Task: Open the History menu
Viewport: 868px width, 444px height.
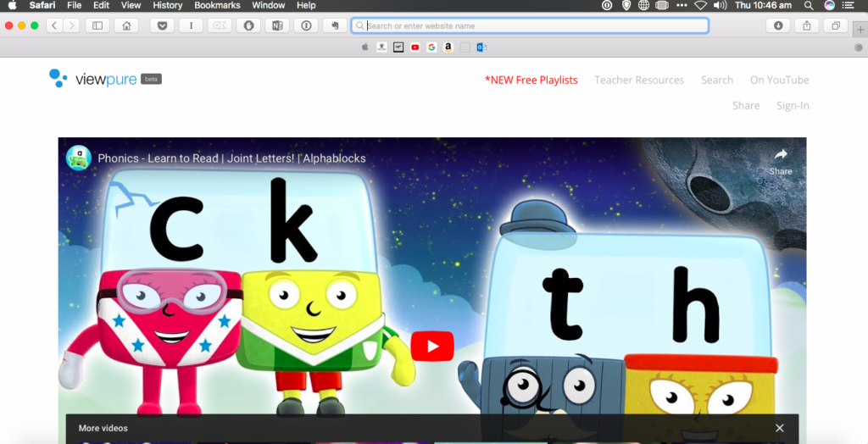Action: [167, 6]
